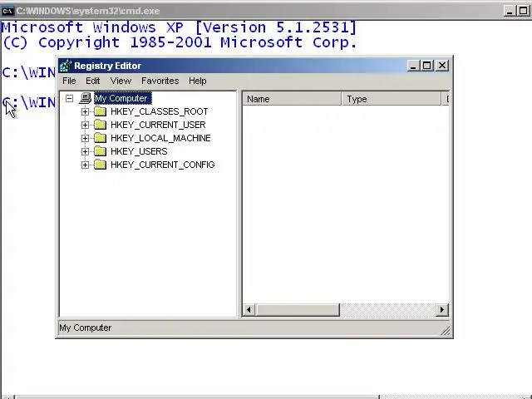This screenshot has height=399, width=532.
Task: Expand the HKEY_CURRENT_USER key
Action: pos(85,125)
